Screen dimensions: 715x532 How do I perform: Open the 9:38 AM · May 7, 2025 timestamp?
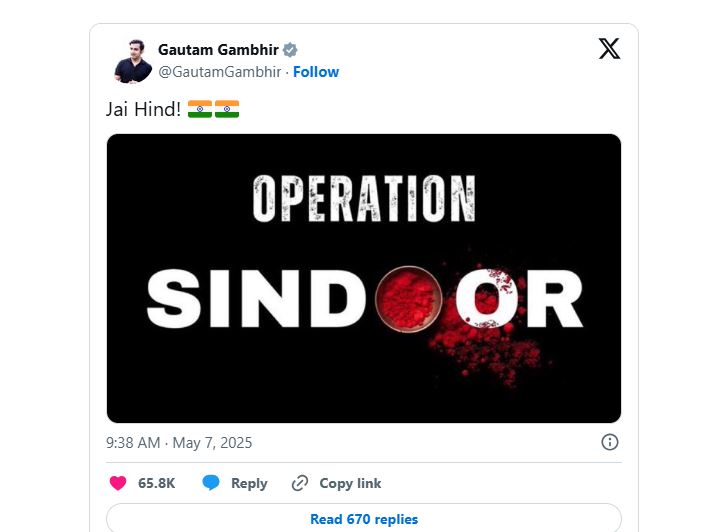(179, 443)
